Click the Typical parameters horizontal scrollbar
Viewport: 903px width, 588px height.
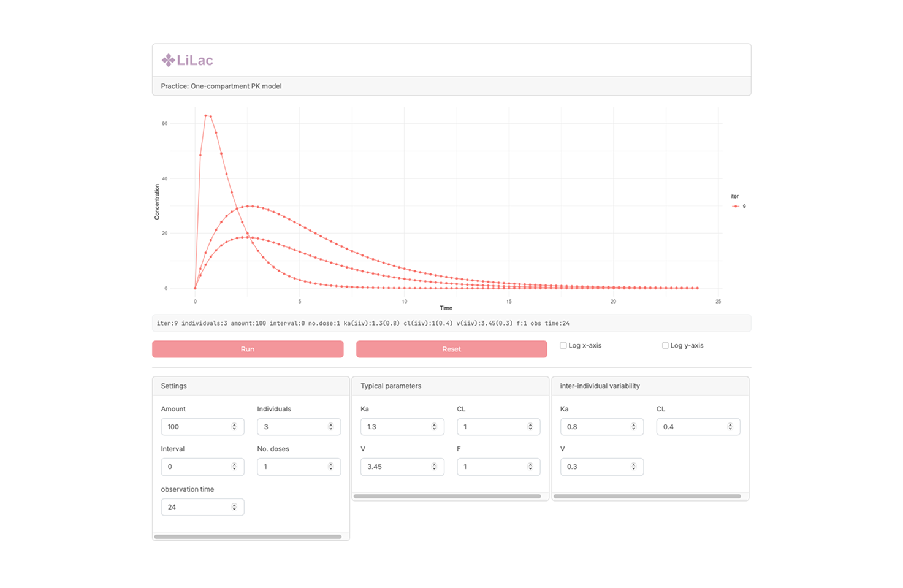click(447, 496)
